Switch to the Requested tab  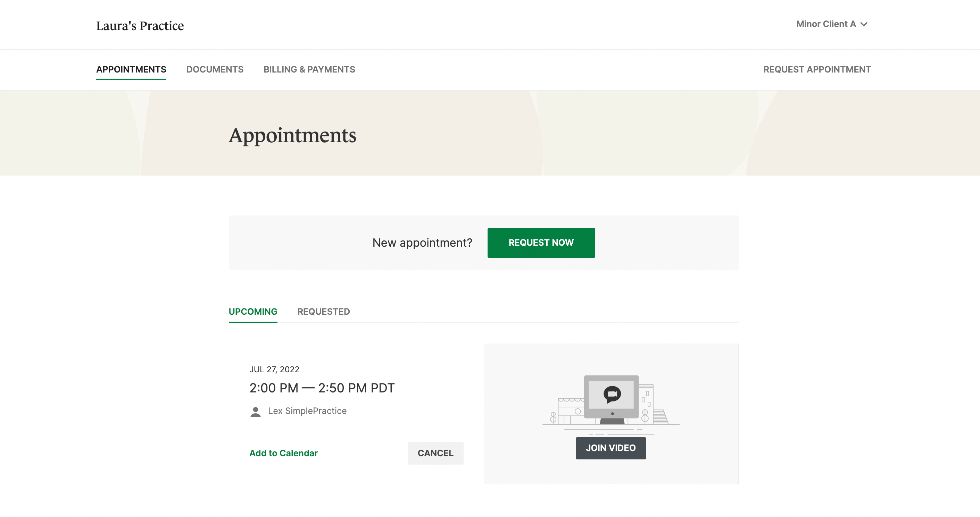pos(323,312)
